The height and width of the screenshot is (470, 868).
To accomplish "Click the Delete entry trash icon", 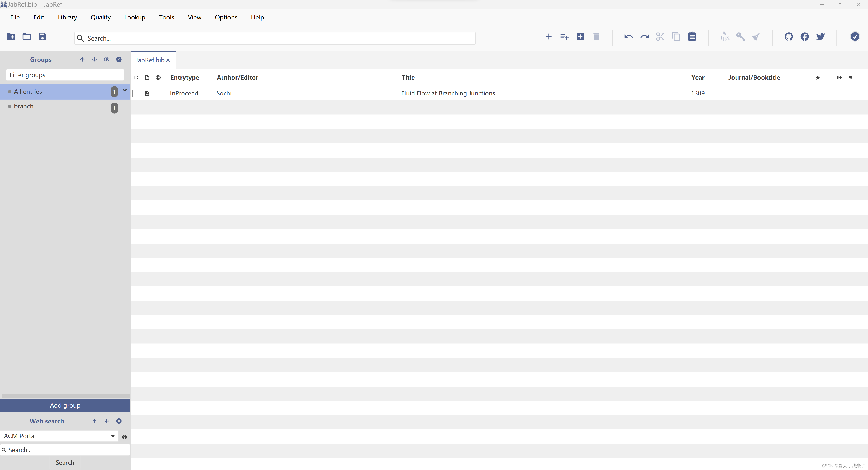I will (x=596, y=37).
